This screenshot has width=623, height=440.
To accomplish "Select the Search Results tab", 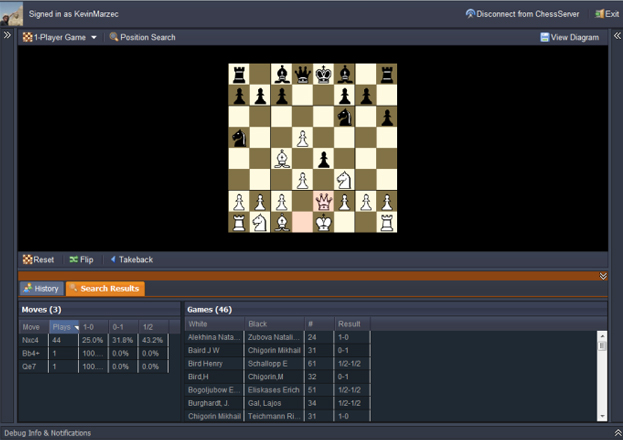I will [x=105, y=288].
